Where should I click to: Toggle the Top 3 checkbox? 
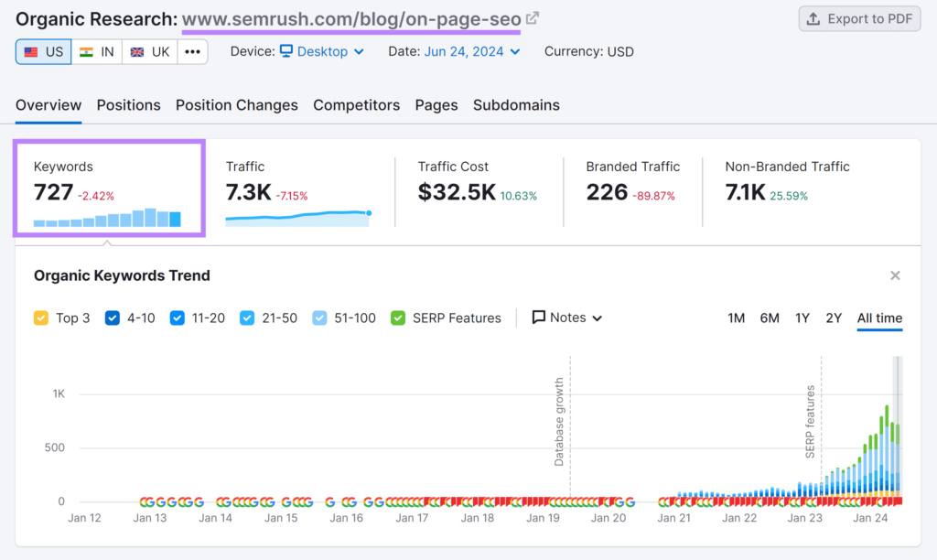pyautogui.click(x=41, y=318)
